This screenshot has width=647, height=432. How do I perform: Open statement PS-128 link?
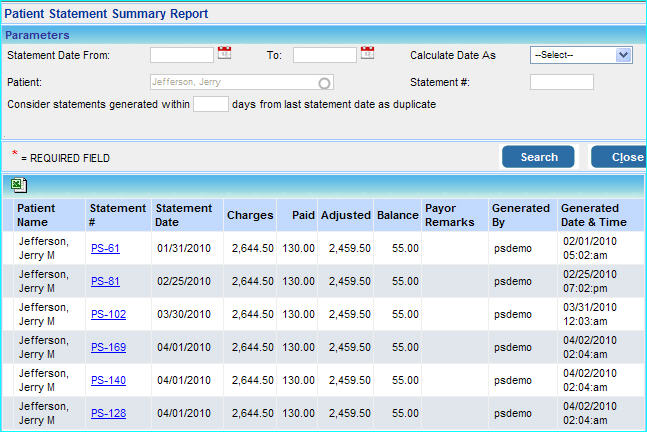click(108, 413)
